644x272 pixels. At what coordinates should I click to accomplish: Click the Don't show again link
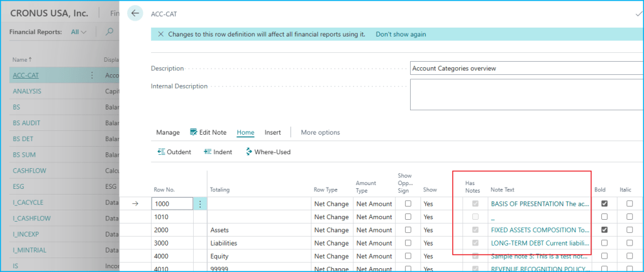coord(401,35)
